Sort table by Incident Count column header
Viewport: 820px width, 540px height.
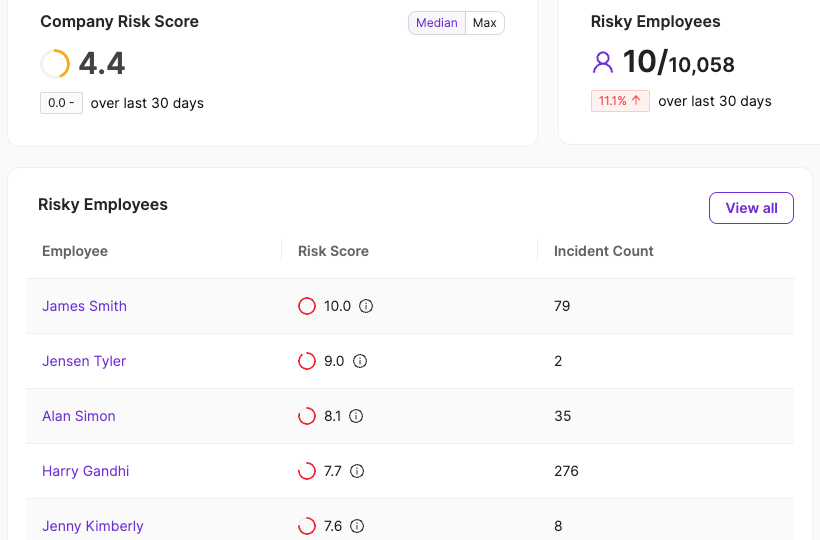click(604, 251)
